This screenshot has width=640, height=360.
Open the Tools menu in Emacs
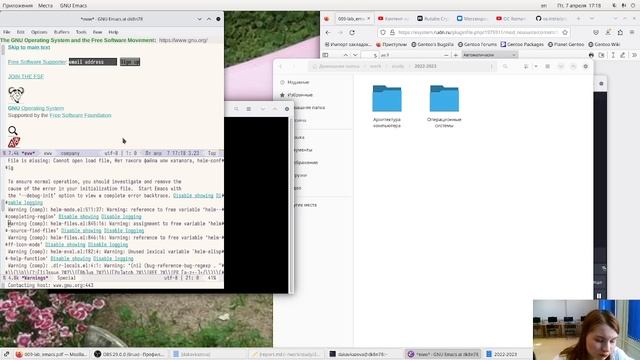[x=81, y=32]
